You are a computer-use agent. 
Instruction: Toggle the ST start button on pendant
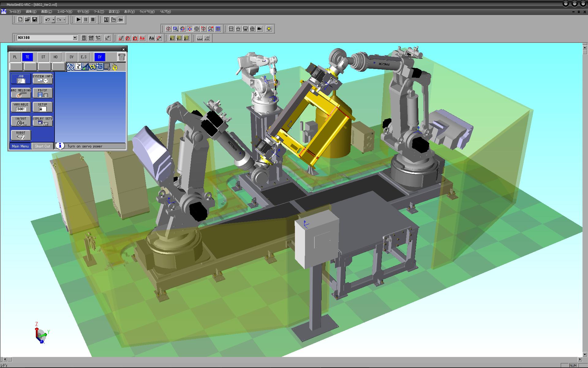coord(43,57)
